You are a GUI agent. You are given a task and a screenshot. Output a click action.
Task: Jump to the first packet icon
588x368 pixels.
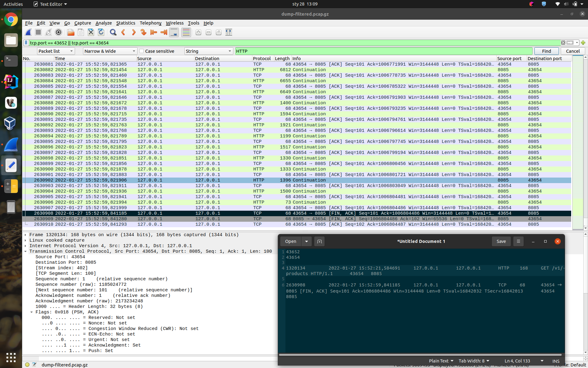click(153, 32)
